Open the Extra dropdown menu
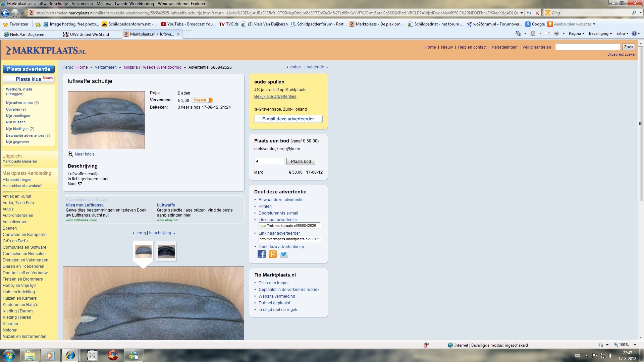This screenshot has width=644, height=362. click(622, 34)
